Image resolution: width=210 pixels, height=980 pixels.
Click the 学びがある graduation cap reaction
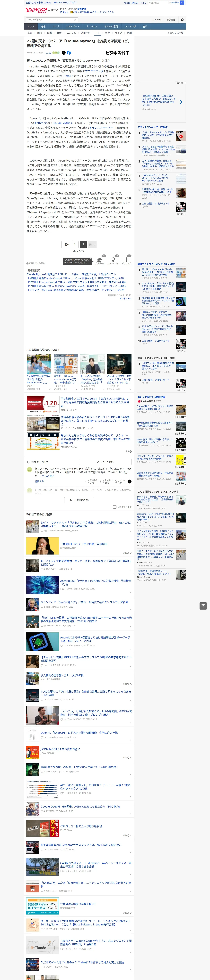tap(100, 260)
